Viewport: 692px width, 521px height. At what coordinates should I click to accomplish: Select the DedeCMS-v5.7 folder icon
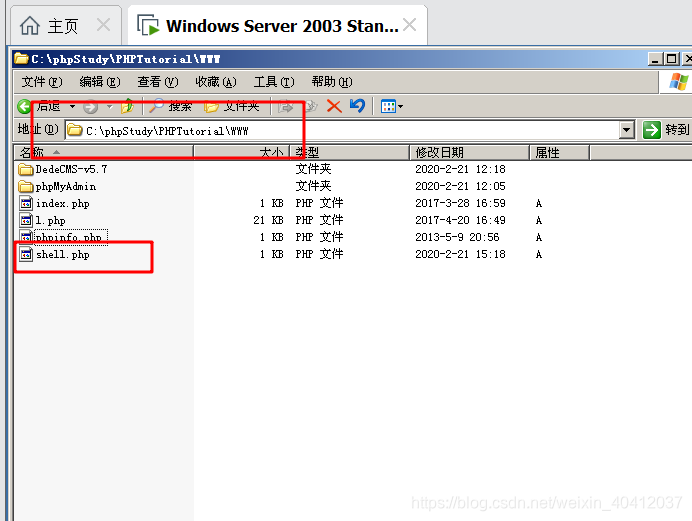click(x=26, y=169)
